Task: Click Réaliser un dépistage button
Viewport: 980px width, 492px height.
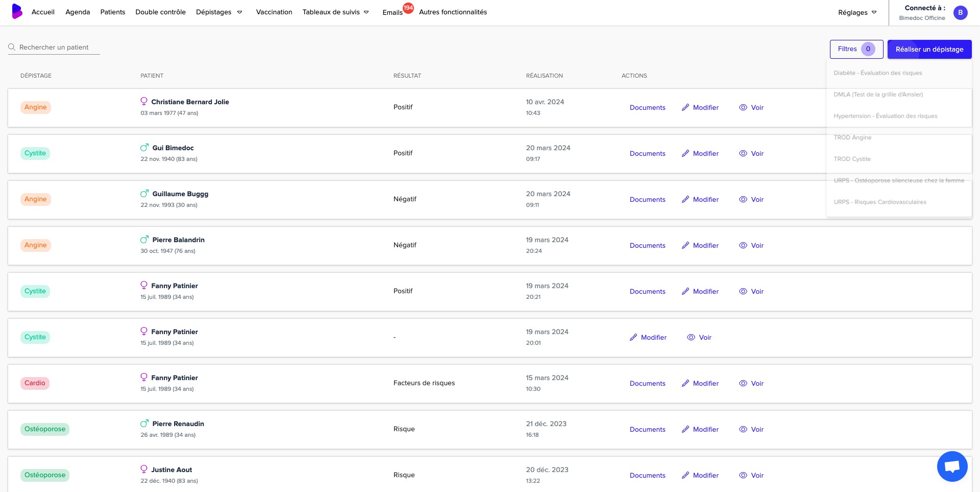Action: 929,50
